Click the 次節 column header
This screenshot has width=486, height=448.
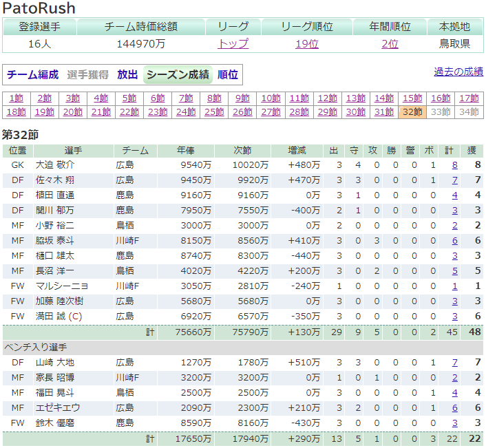(242, 151)
